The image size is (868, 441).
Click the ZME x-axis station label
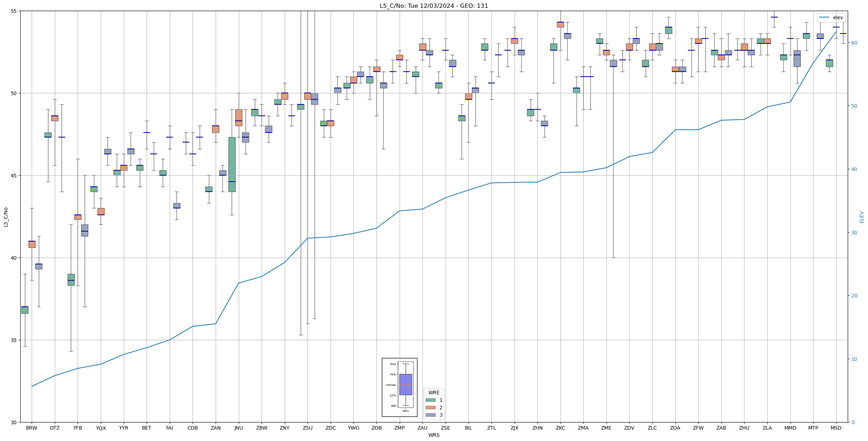coord(606,428)
